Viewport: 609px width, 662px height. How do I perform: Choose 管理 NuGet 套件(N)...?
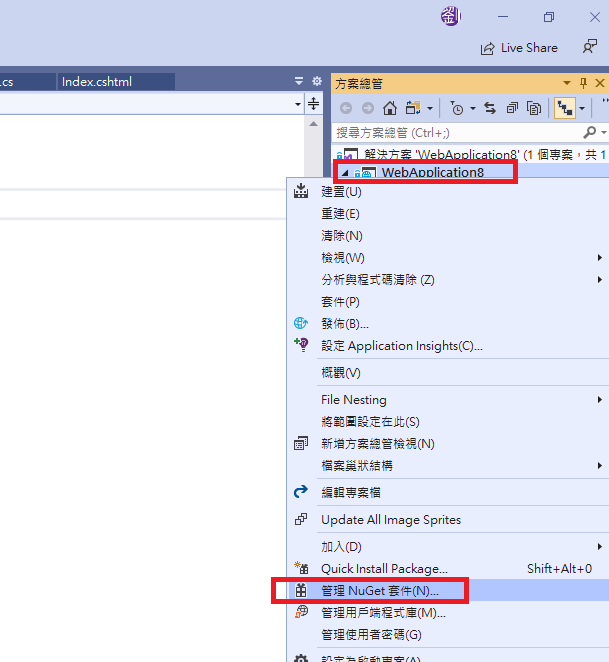pyautogui.click(x=448, y=591)
